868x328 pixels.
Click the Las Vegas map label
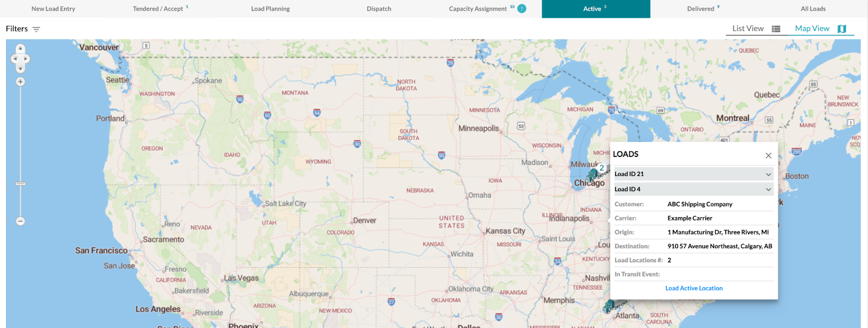pos(241,278)
